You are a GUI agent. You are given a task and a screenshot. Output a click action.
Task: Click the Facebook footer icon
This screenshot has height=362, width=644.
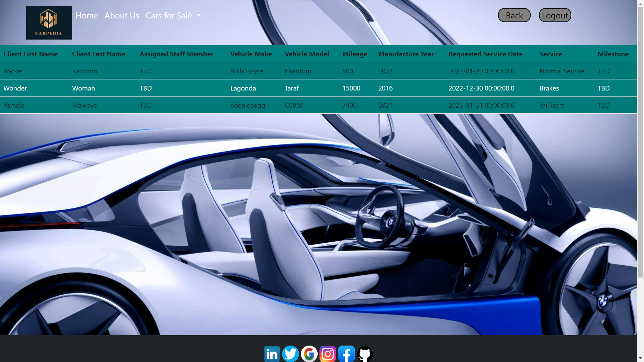coord(346,354)
